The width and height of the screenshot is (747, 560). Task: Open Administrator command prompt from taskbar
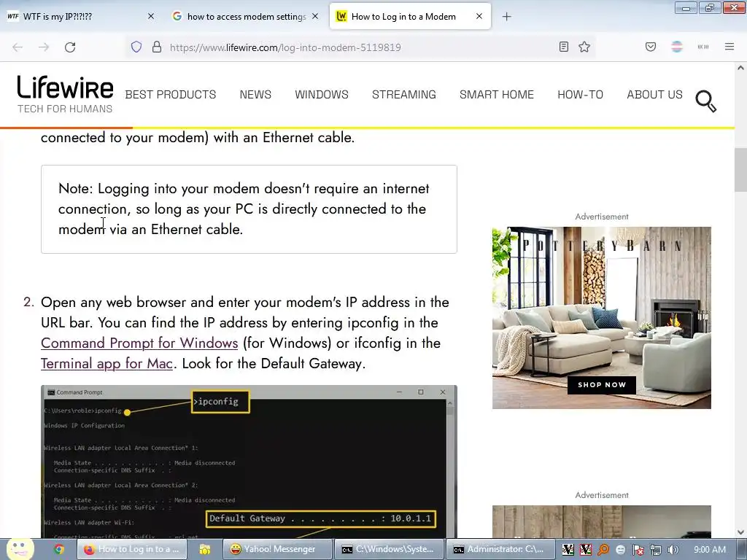(500, 550)
